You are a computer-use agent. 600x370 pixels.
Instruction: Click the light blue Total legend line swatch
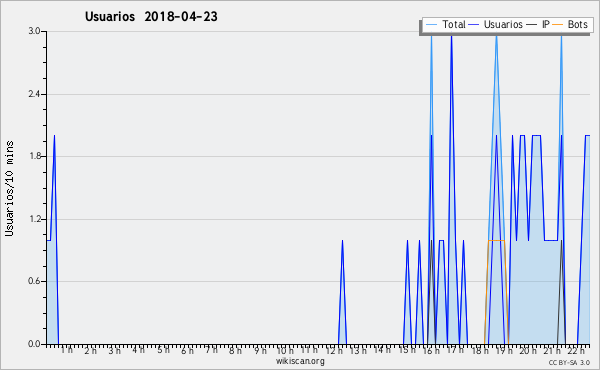[431, 25]
